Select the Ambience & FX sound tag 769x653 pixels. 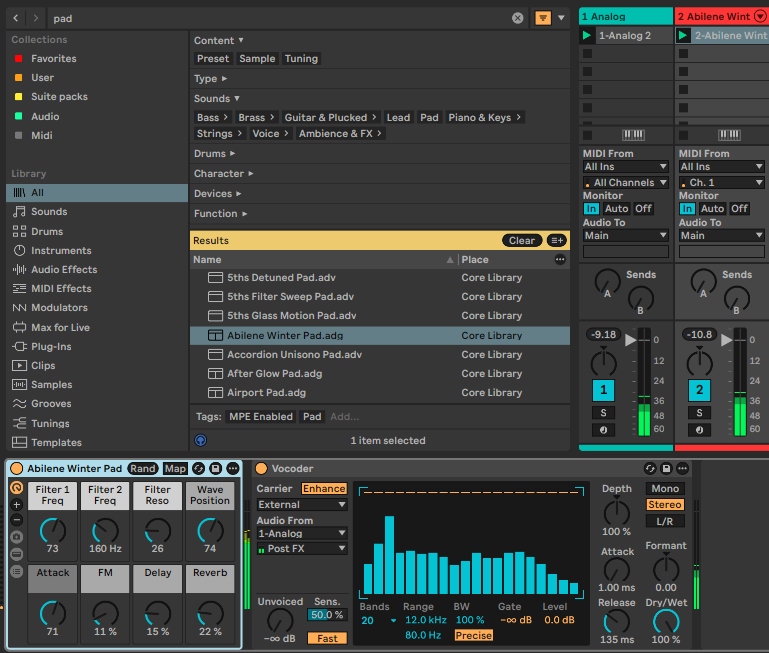point(340,133)
